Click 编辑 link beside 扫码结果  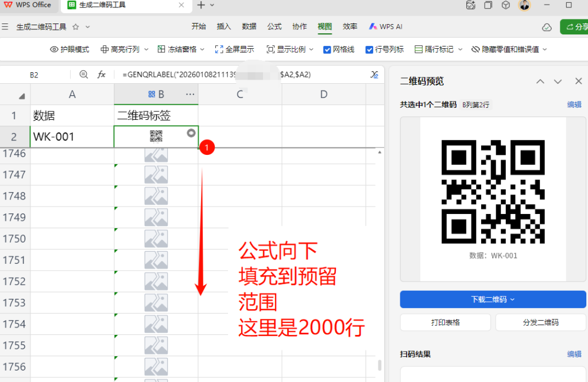574,354
